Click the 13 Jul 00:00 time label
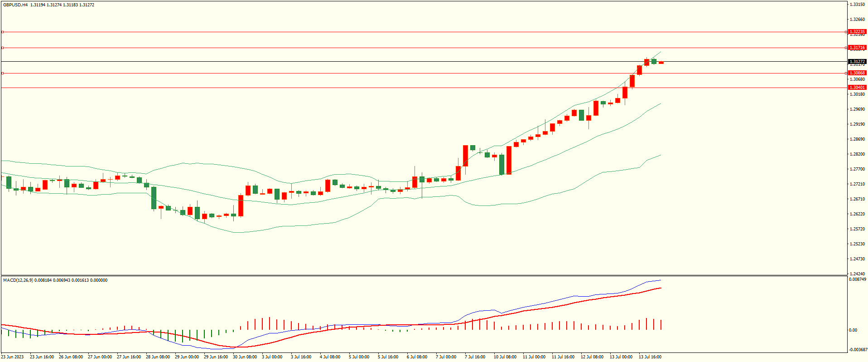The height and width of the screenshot is (362, 868). coord(621,357)
